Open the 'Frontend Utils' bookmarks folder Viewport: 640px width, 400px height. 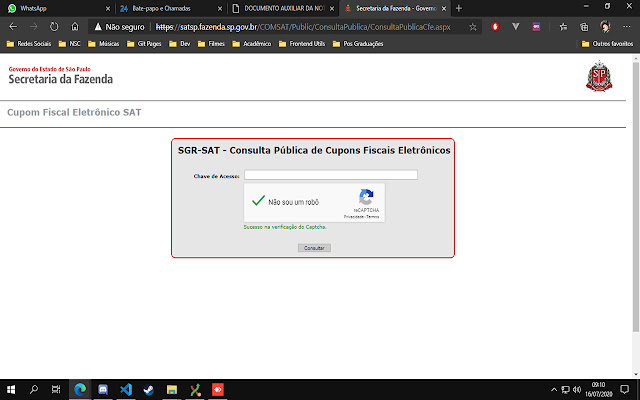302,44
